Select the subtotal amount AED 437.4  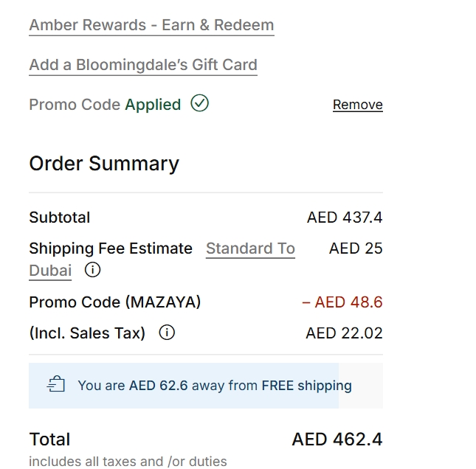345,218
